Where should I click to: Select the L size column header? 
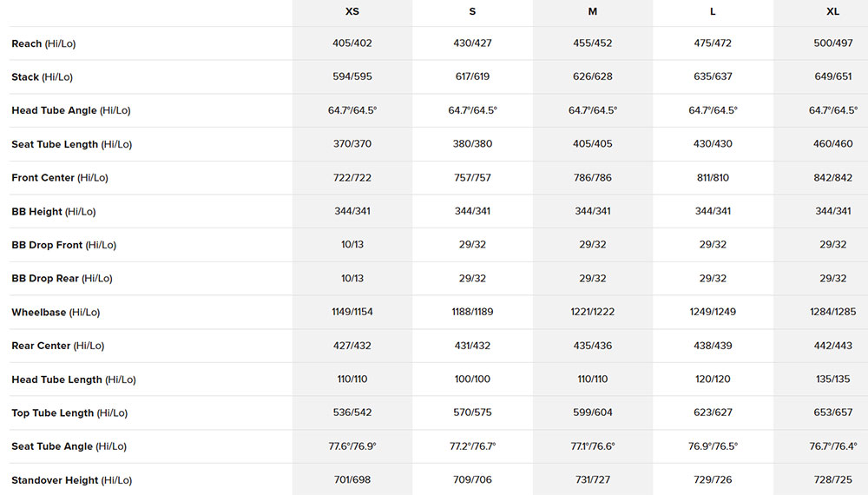click(713, 11)
